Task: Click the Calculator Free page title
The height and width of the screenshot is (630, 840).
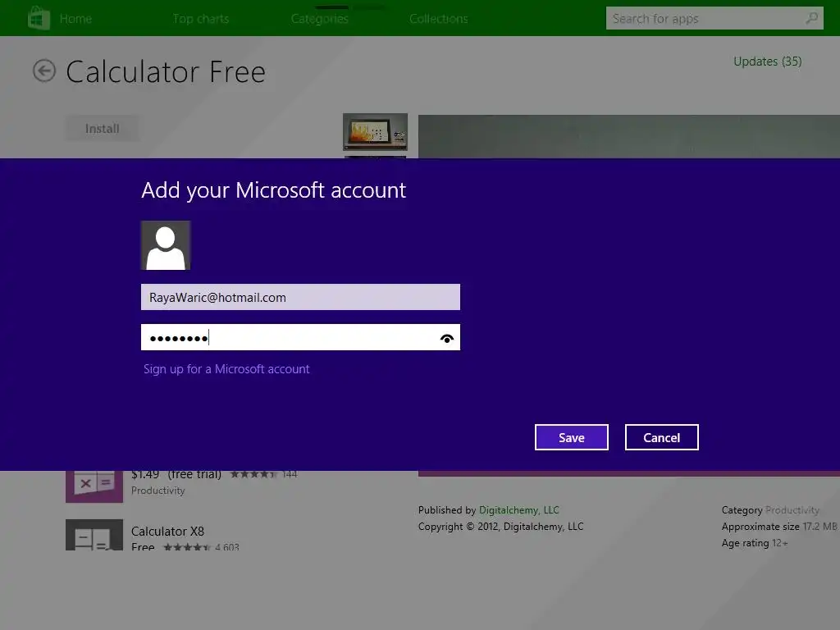Action: point(166,72)
